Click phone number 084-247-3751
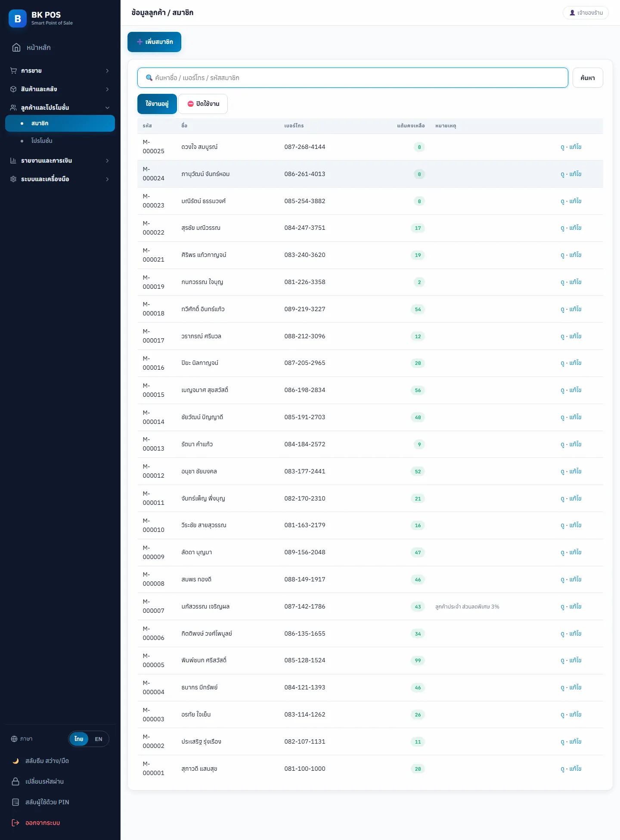620x840 pixels. tap(305, 228)
